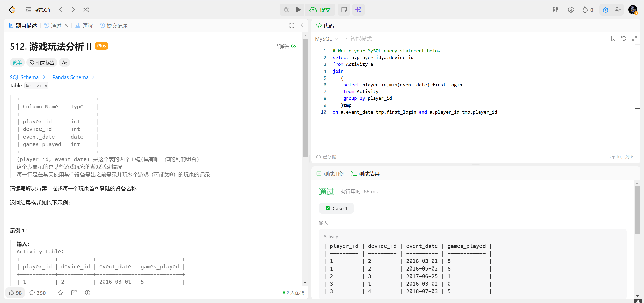Submit the solution with 提交 button
This screenshot has width=644, height=303.
pyautogui.click(x=320, y=10)
